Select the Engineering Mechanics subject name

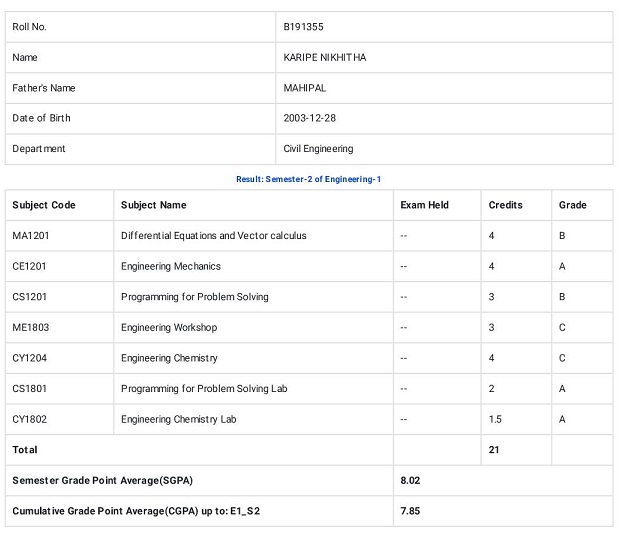point(171,267)
